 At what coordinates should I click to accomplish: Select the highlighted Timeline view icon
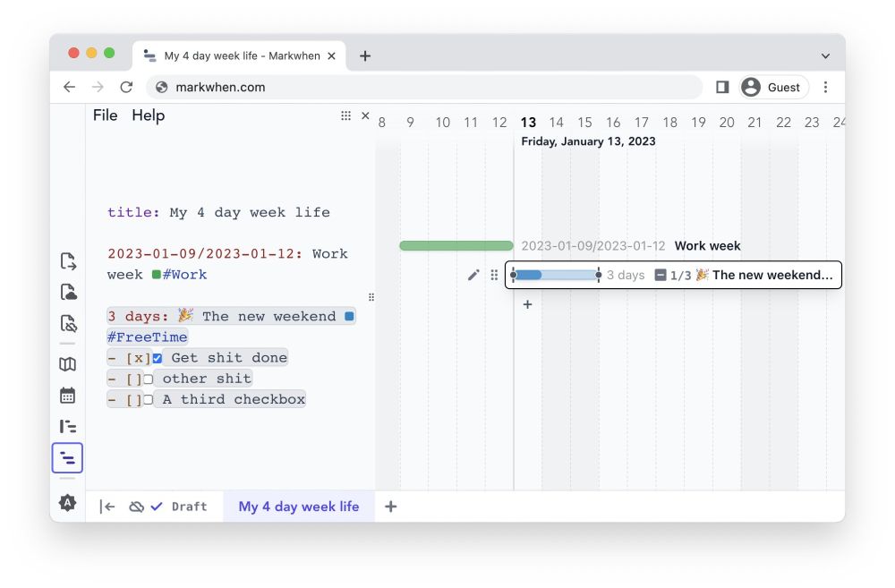[67, 457]
